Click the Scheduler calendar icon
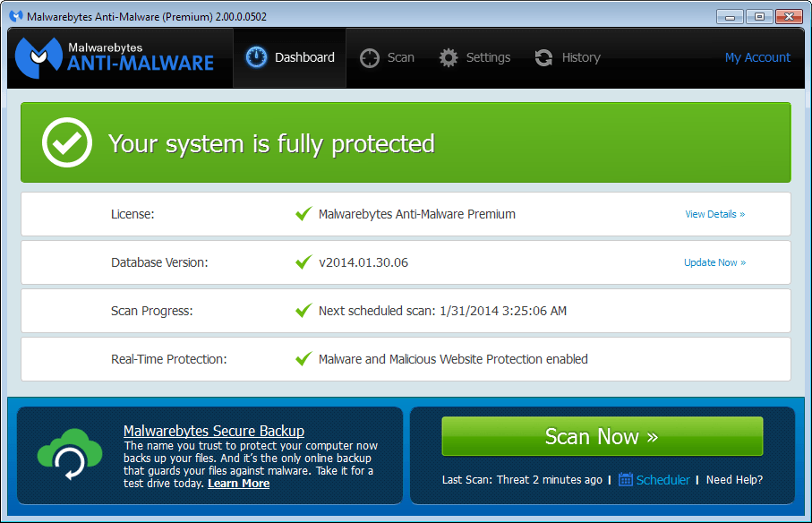Image resolution: width=812 pixels, height=523 pixels. pyautogui.click(x=626, y=479)
